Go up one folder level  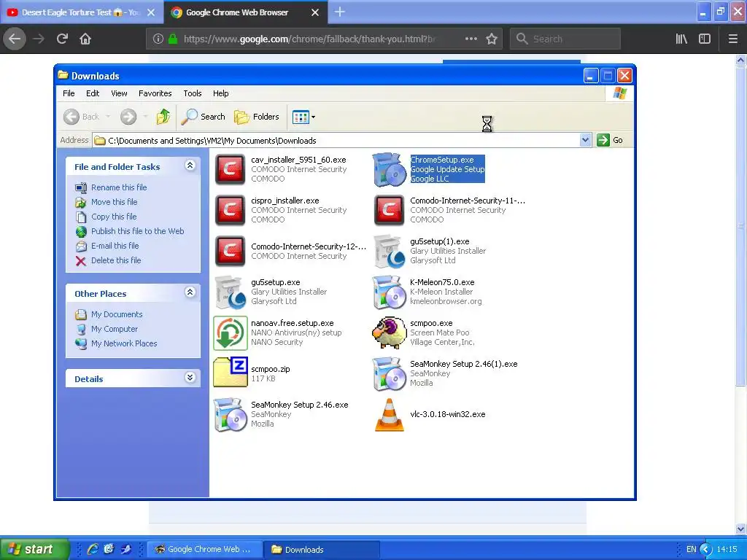pos(163,117)
